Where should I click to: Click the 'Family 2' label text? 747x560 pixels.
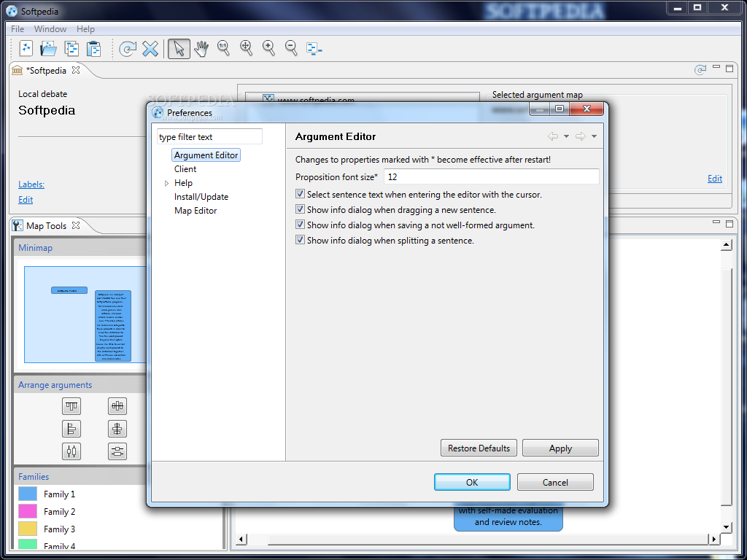(59, 512)
